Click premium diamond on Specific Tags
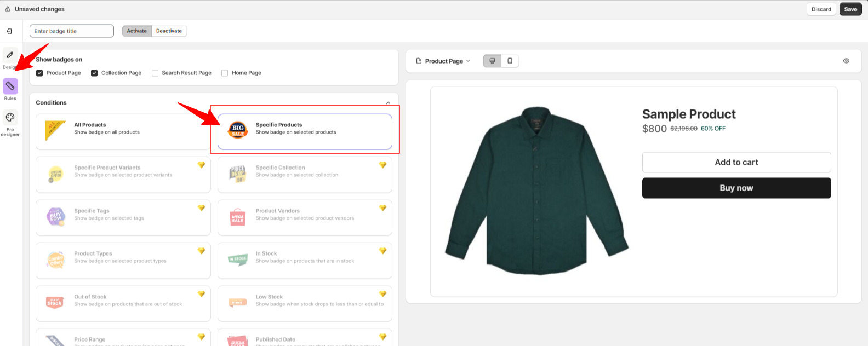Image resolution: width=868 pixels, height=346 pixels. (201, 208)
